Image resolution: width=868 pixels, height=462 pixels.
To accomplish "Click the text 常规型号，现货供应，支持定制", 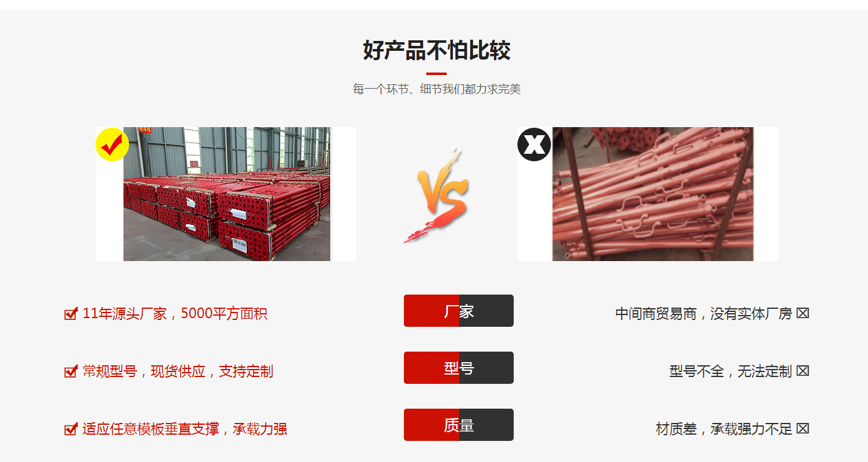I will click(178, 371).
